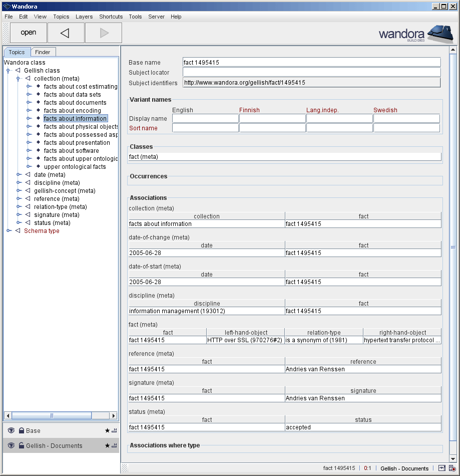
Task: Expand the Schema type tree node
Action: pos(9,231)
